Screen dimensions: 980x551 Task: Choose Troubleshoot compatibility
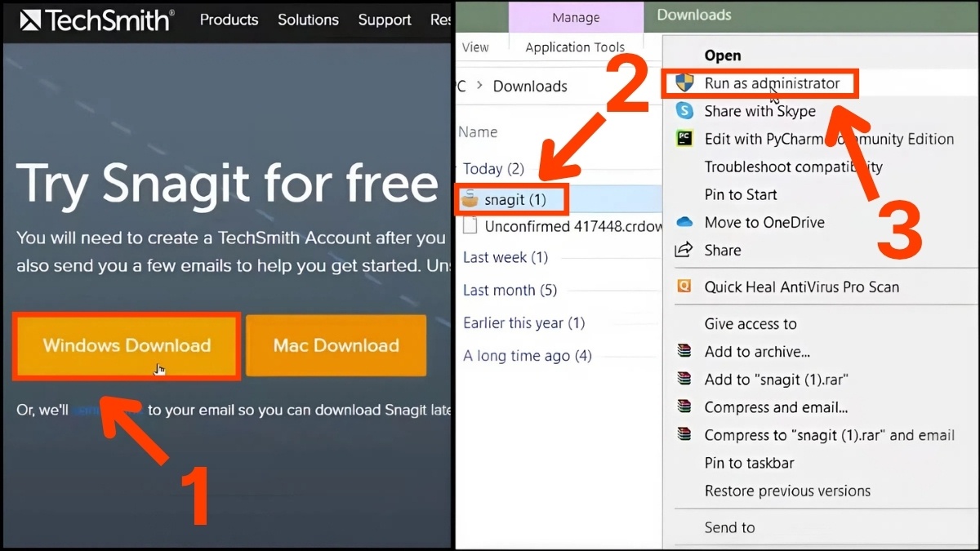coord(793,167)
